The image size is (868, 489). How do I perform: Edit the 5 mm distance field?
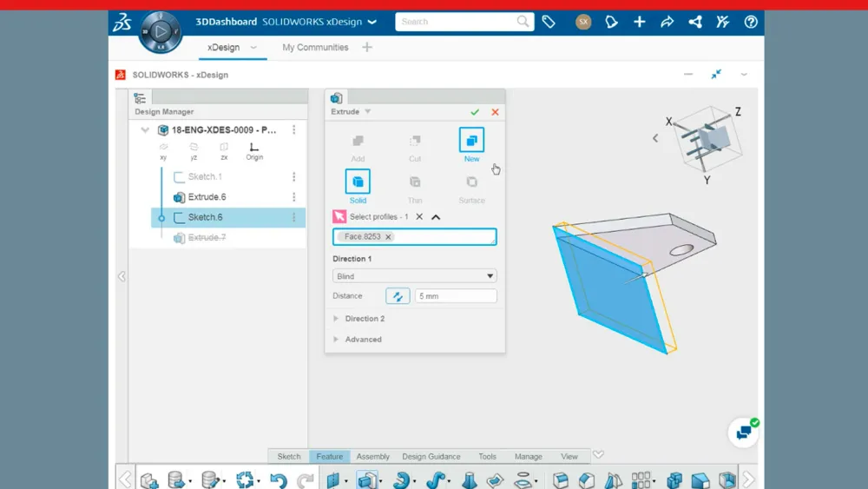[456, 295]
